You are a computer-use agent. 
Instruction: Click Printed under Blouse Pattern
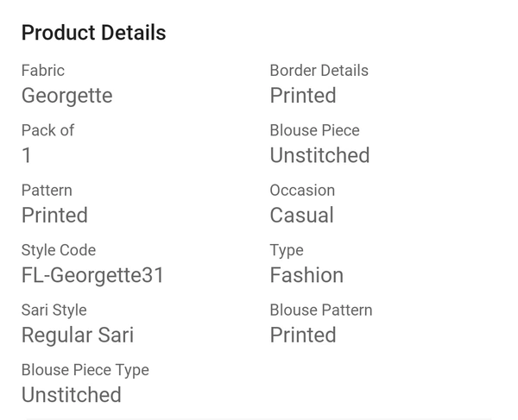(x=303, y=335)
